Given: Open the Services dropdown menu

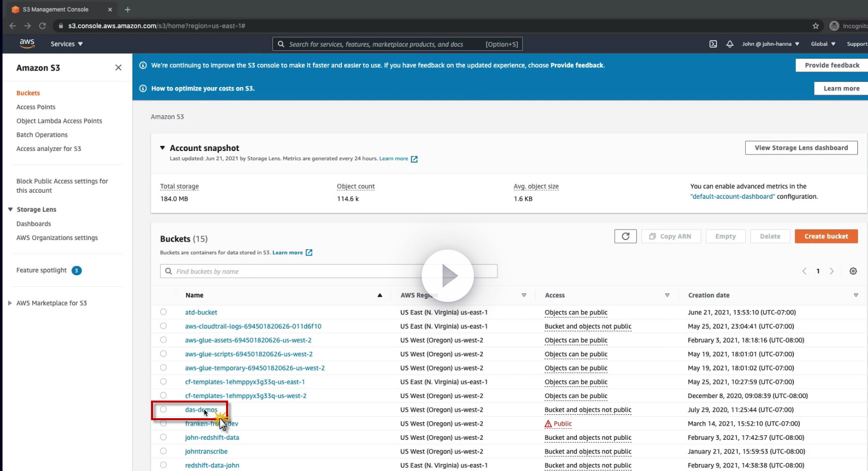Looking at the screenshot, I should pyautogui.click(x=66, y=44).
